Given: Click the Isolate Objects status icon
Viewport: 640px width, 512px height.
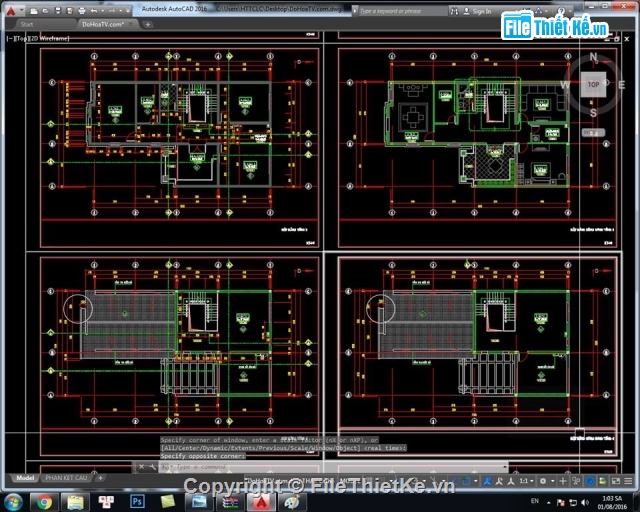Looking at the screenshot, I should click(602, 481).
